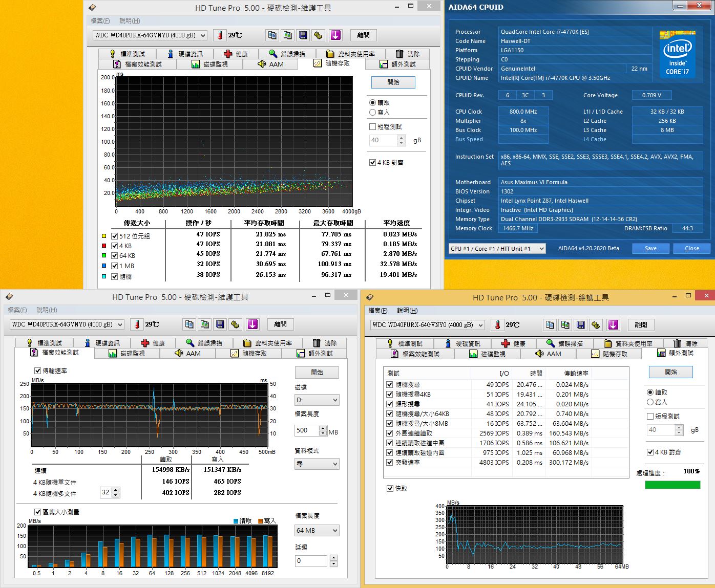
Task: Click copy screenshot icon in top HD Tune toolbar
Action: point(287,35)
